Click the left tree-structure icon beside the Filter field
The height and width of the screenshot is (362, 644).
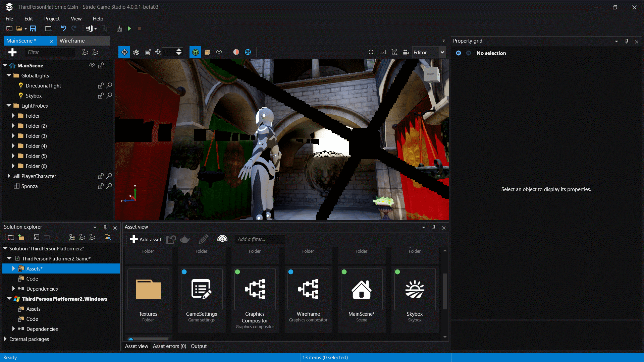tap(85, 52)
